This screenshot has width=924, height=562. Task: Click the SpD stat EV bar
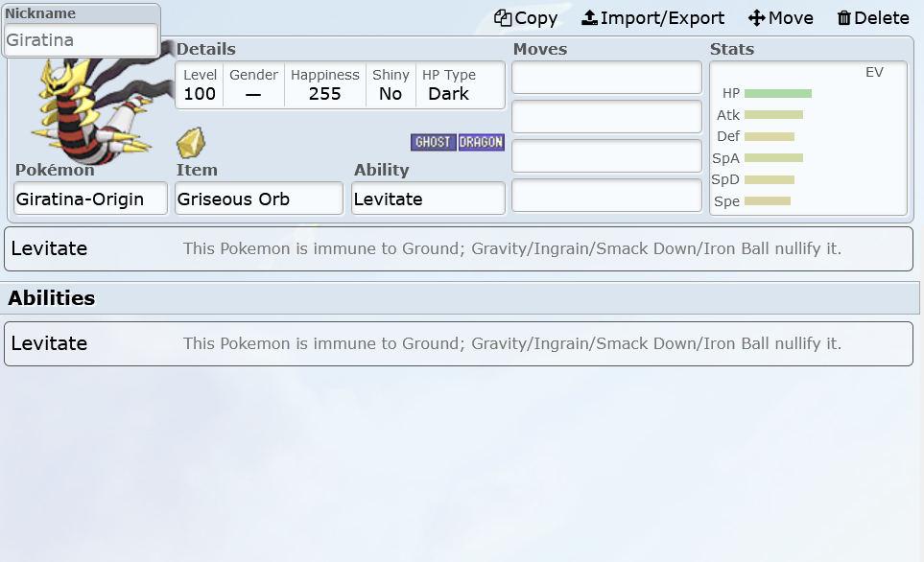770,179
